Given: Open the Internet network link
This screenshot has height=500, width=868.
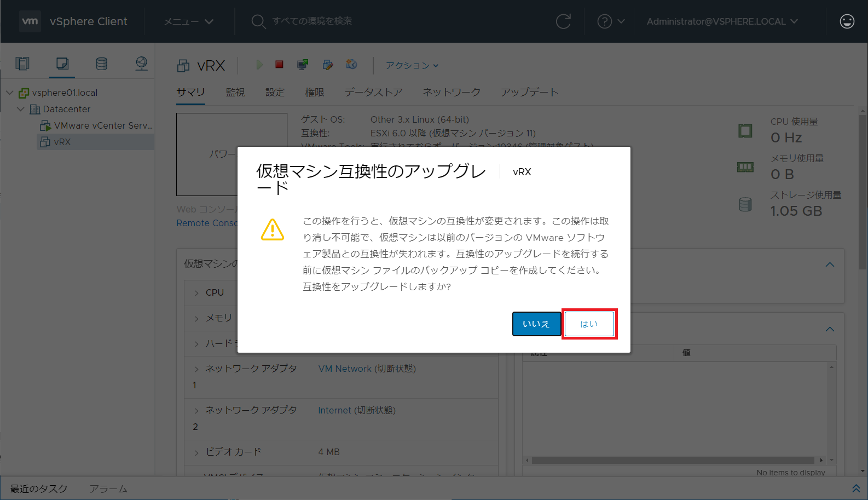Looking at the screenshot, I should point(334,410).
